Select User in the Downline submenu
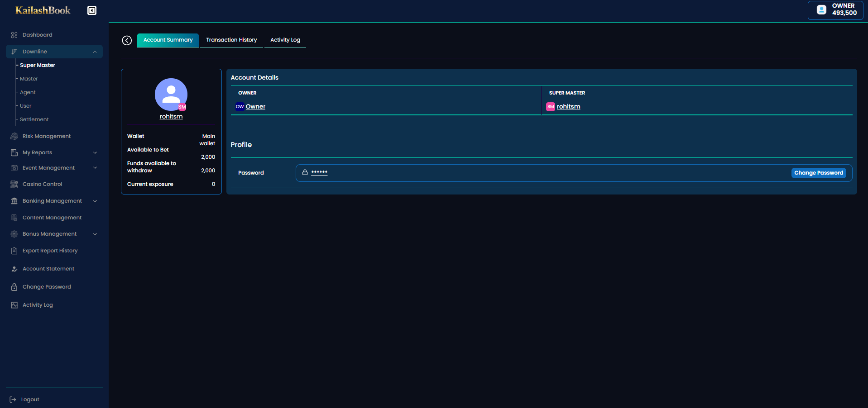This screenshot has width=868, height=408. (x=26, y=106)
